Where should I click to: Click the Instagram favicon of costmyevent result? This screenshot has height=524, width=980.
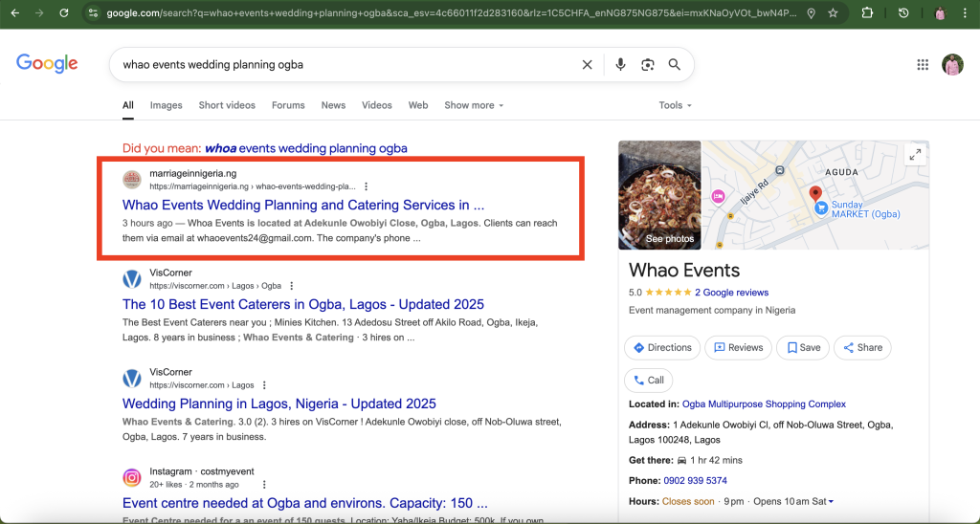click(x=132, y=478)
